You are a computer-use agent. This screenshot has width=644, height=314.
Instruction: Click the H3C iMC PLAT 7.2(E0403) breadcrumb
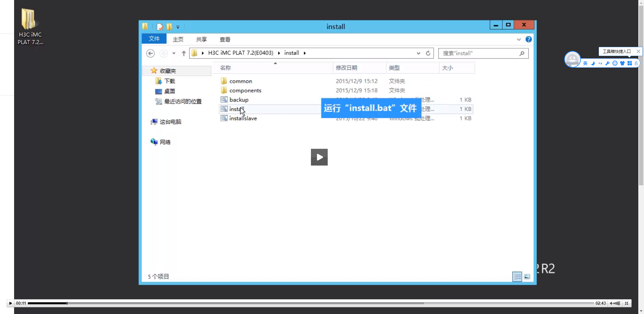click(241, 53)
